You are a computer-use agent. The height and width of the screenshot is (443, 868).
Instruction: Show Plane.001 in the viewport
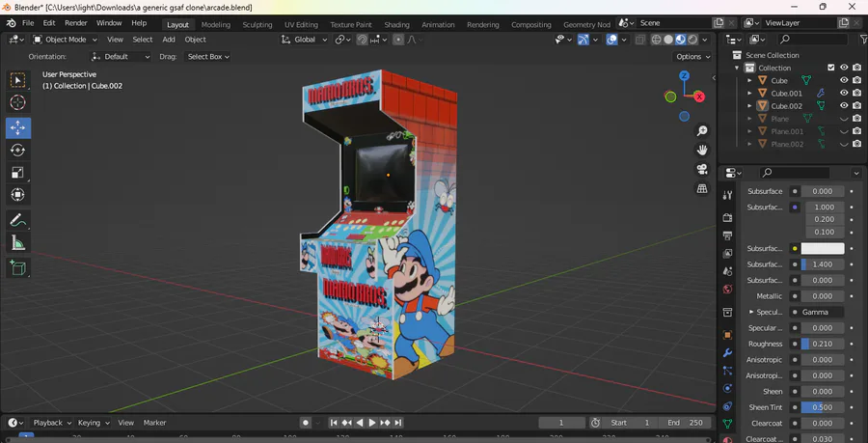click(844, 131)
